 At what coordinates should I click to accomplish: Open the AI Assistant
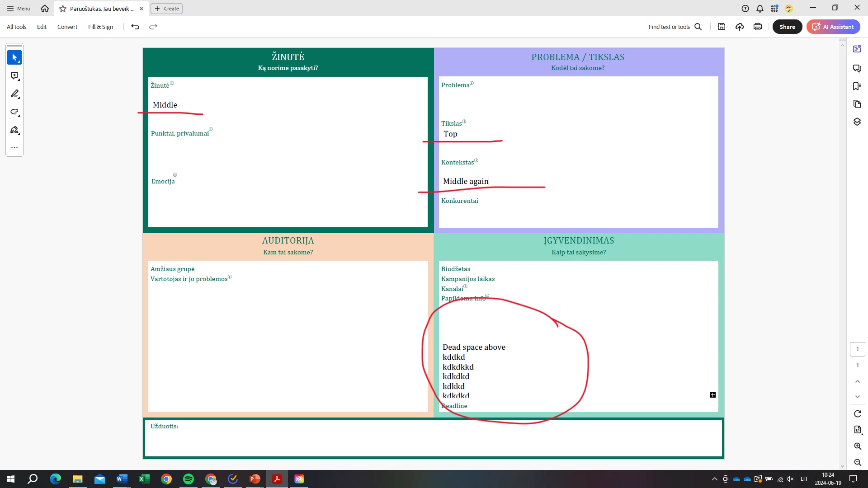coord(833,27)
